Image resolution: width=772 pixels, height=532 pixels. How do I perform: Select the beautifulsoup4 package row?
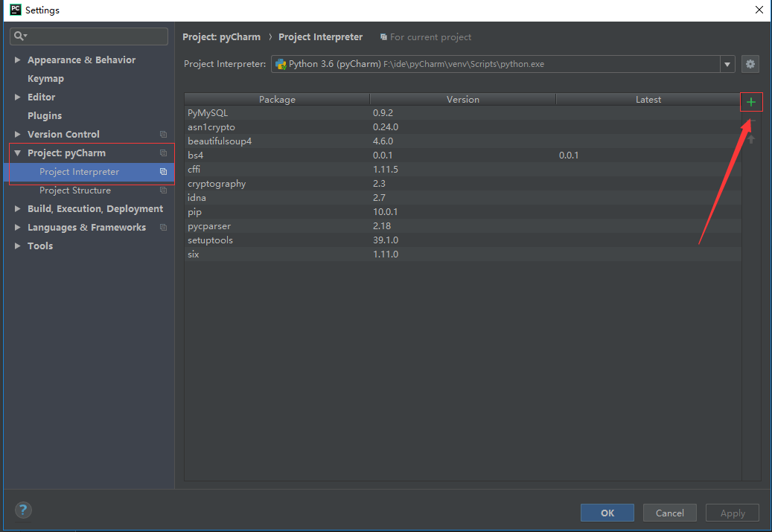[x=463, y=141]
